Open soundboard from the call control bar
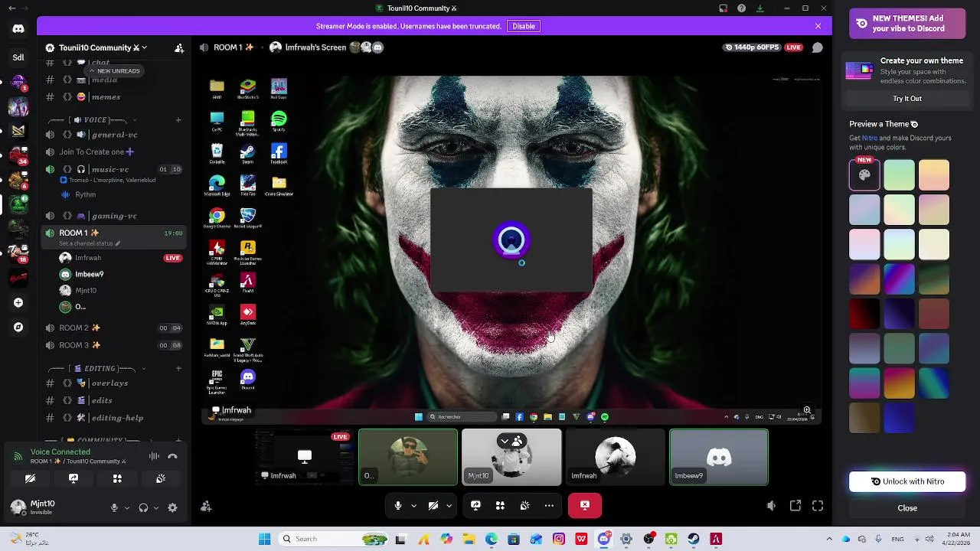Viewport: 980px width, 551px height. click(x=524, y=505)
